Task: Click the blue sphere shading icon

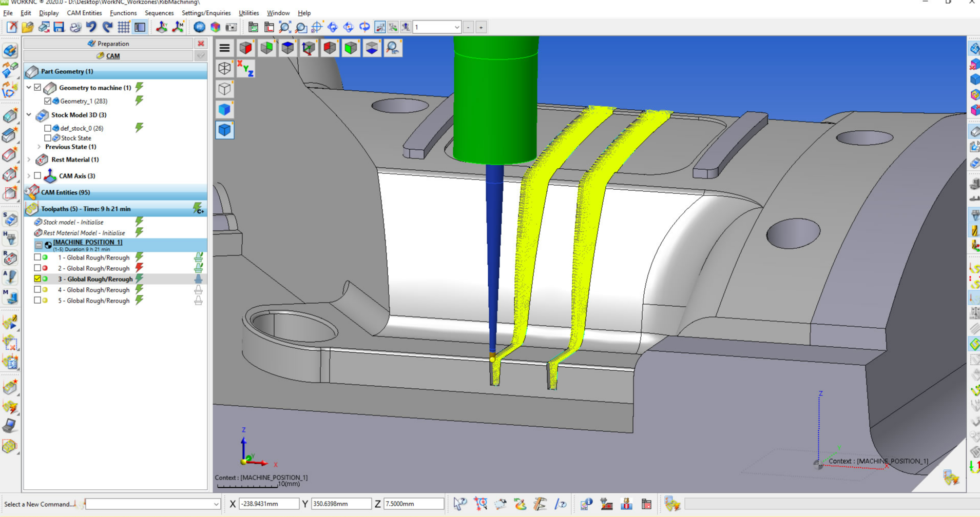Action: pos(199,27)
